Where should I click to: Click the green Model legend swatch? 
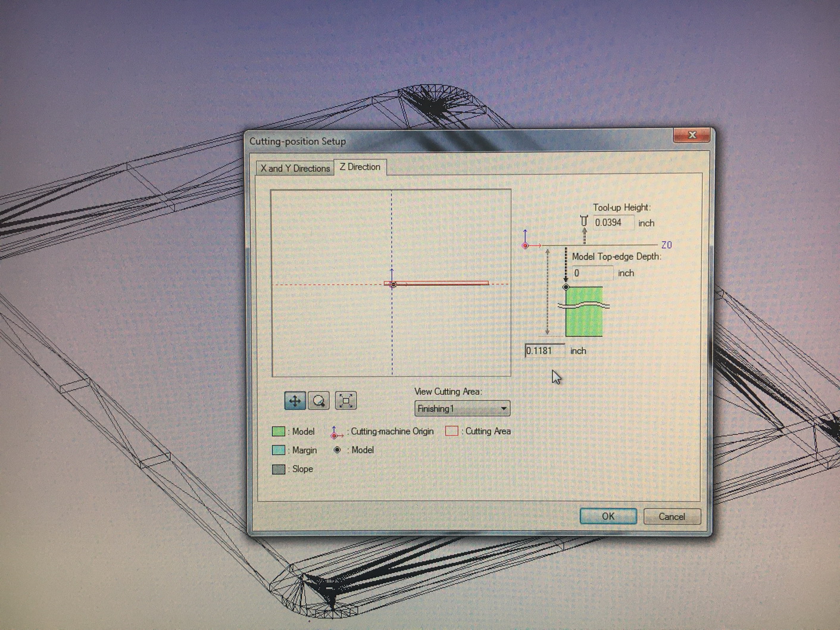pos(278,432)
